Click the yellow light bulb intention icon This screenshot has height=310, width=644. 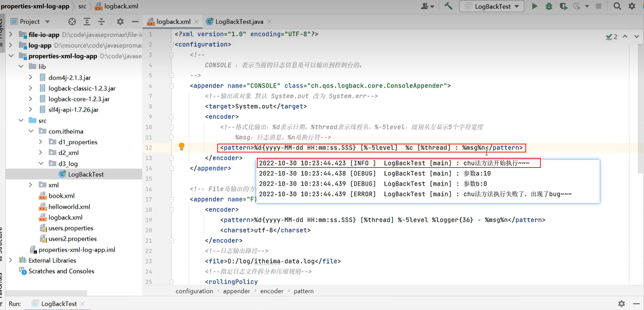tap(181, 147)
